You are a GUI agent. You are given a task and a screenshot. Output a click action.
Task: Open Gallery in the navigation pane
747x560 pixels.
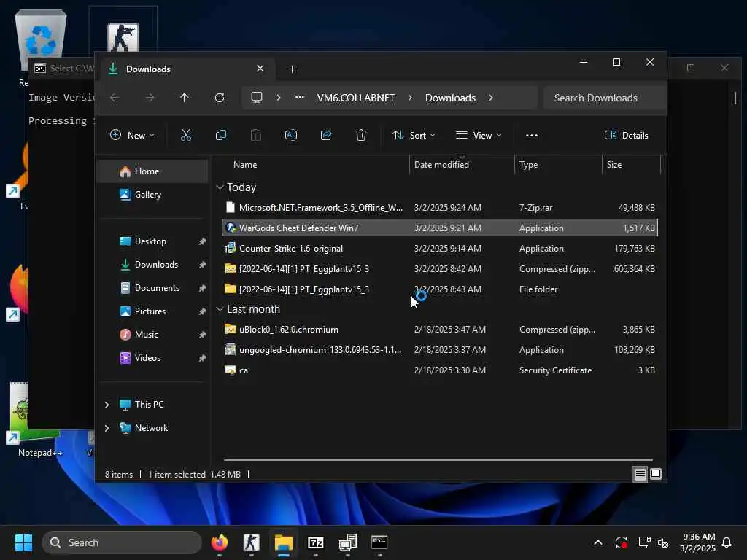pos(153,195)
